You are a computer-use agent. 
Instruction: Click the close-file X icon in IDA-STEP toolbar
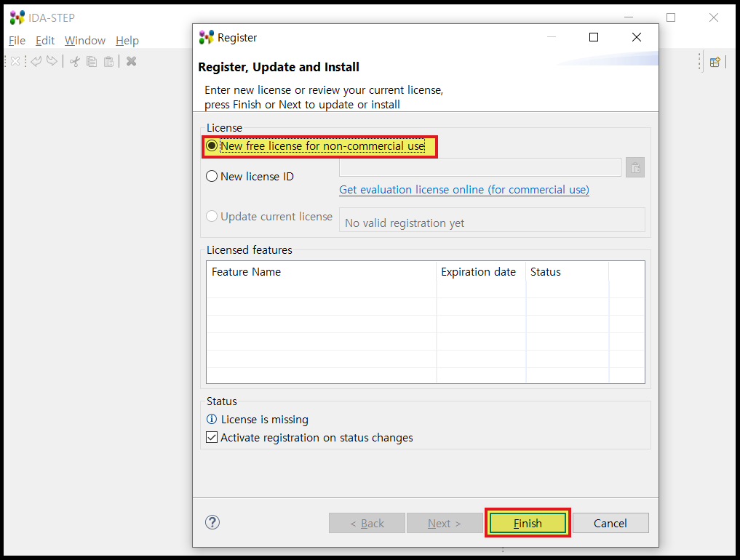(15, 61)
